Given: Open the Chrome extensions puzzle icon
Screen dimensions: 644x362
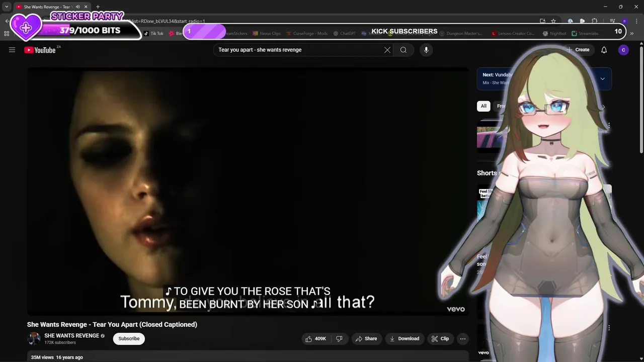Looking at the screenshot, I should pyautogui.click(x=594, y=21).
